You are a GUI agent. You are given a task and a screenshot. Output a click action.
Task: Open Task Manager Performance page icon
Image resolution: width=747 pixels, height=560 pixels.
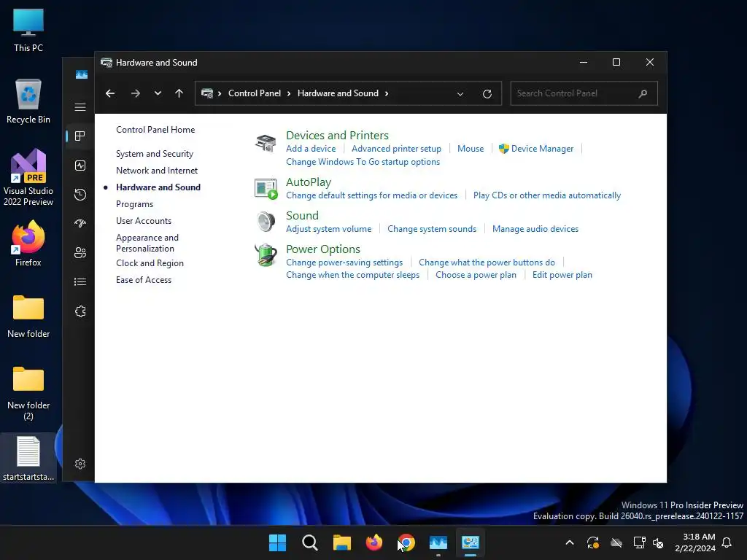point(80,166)
